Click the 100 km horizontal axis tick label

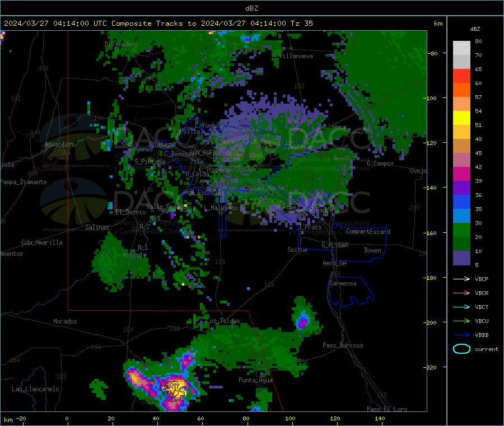coord(290,418)
